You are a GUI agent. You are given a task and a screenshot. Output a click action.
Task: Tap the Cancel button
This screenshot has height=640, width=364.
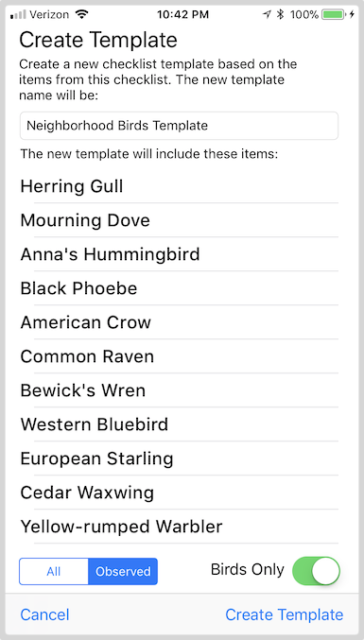44,614
